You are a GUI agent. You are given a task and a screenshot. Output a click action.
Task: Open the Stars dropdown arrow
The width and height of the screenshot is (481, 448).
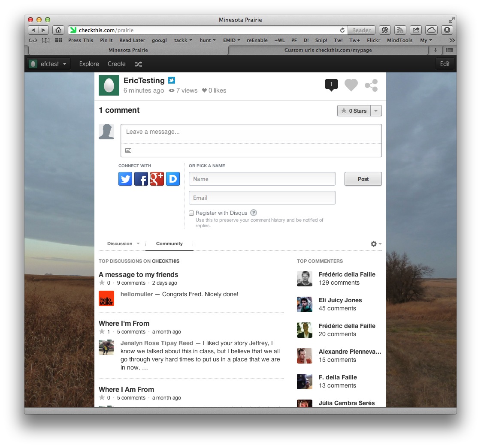coord(376,111)
